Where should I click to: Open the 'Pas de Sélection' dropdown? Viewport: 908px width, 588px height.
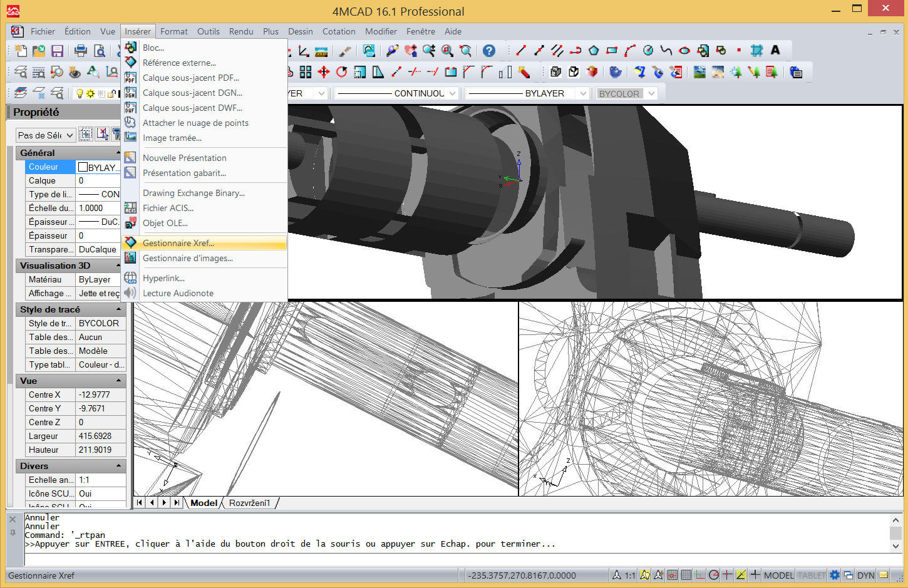[x=46, y=135]
